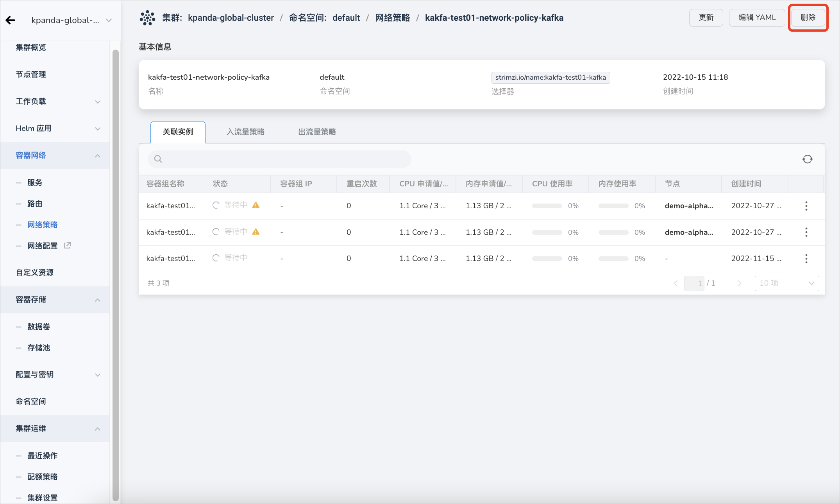
Task: Open actions menu for 2022-11-15 pod row
Action: [x=806, y=259]
